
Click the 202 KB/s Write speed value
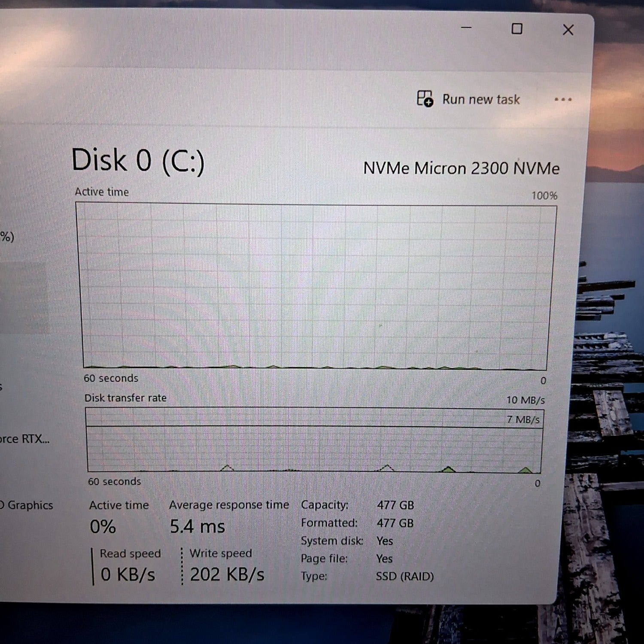(x=227, y=574)
